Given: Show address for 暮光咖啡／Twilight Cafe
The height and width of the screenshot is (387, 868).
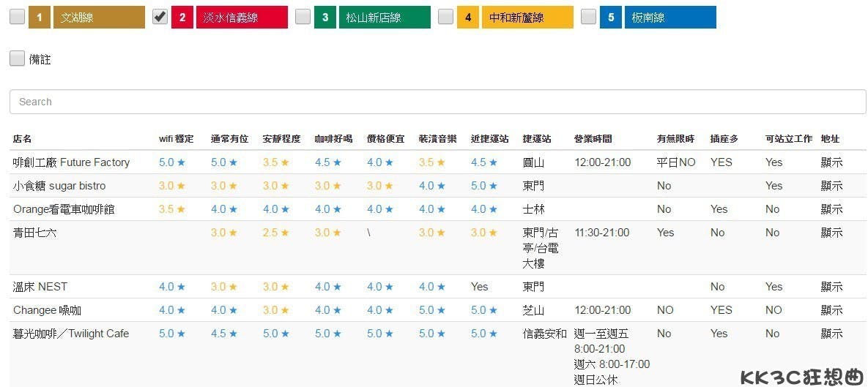Looking at the screenshot, I should [x=831, y=334].
